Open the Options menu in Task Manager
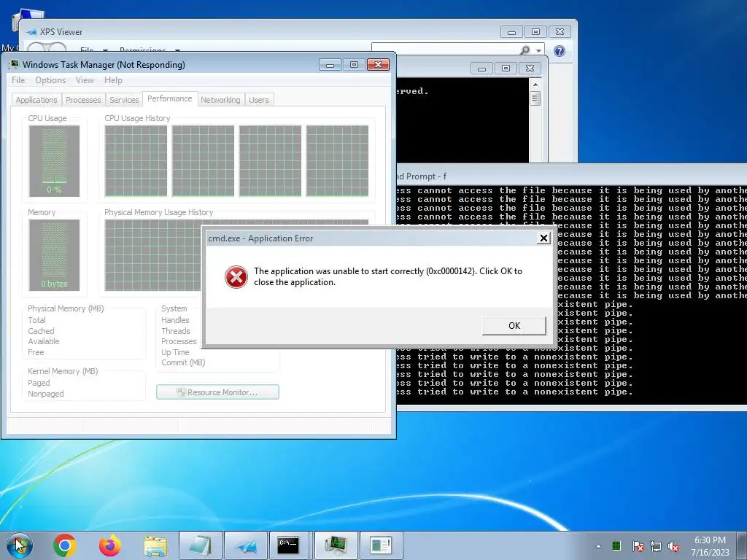 [x=50, y=80]
